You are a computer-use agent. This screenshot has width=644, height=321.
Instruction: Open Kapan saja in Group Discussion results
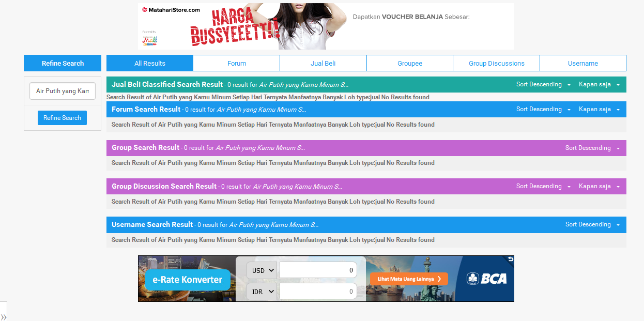[599, 186]
